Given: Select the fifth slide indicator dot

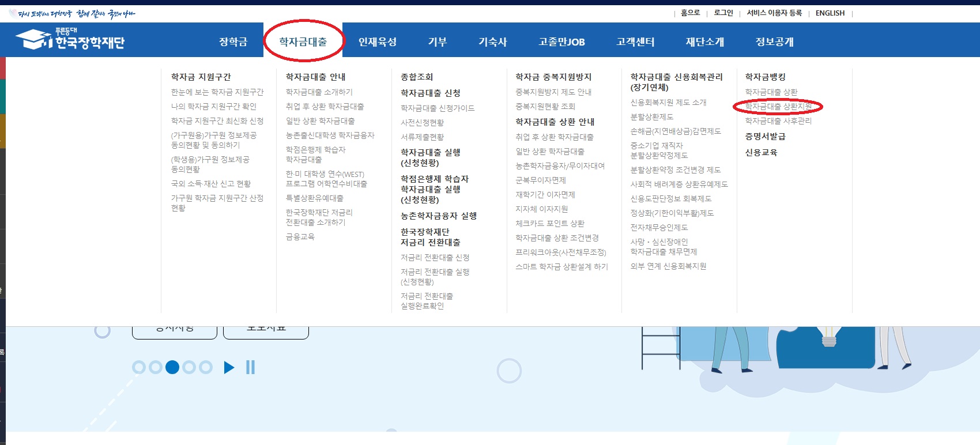Looking at the screenshot, I should coord(206,367).
